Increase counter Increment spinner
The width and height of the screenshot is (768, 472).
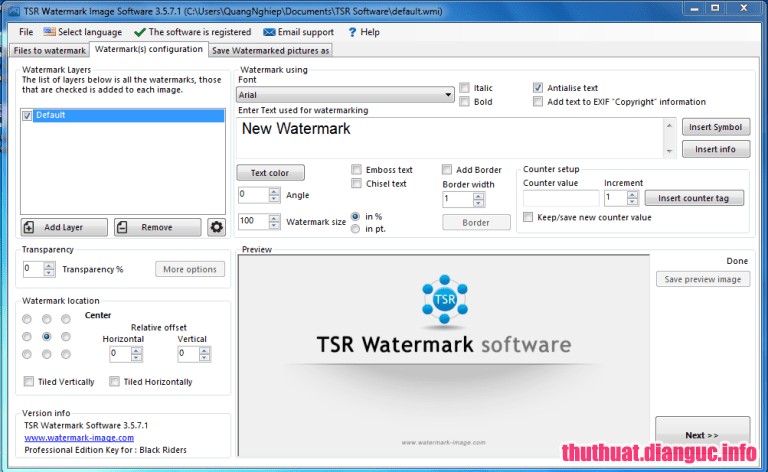(633, 194)
